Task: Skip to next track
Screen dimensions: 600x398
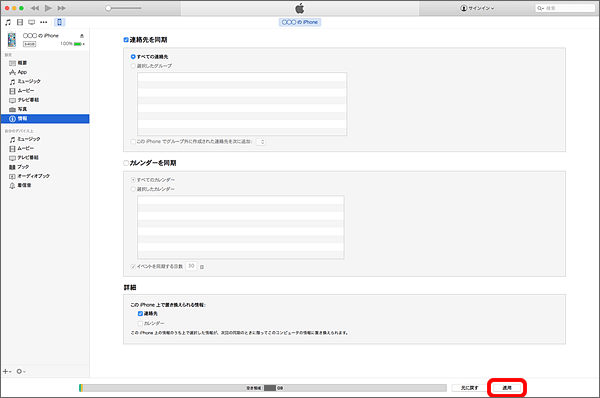Action: [61, 8]
